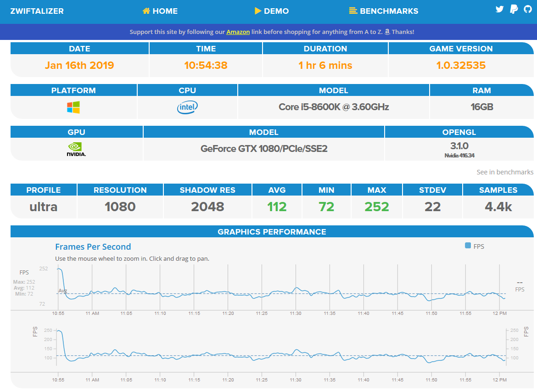Click the NVIDIA GPU logo
The height and width of the screenshot is (392, 537).
(76, 149)
